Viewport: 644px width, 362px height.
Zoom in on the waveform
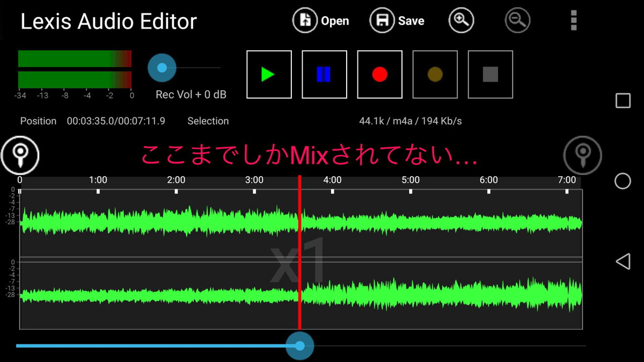coord(462,21)
